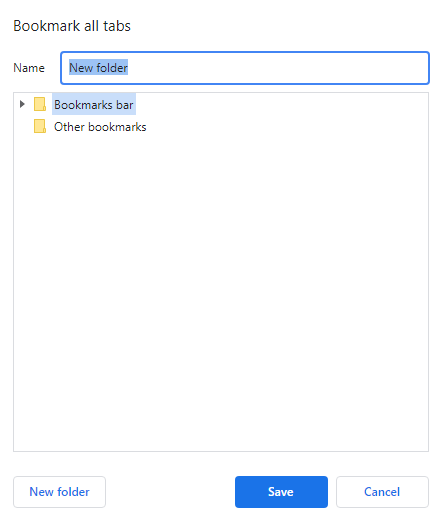Click the Bookmarks bar folder icon
The height and width of the screenshot is (521, 442).
pyautogui.click(x=40, y=104)
